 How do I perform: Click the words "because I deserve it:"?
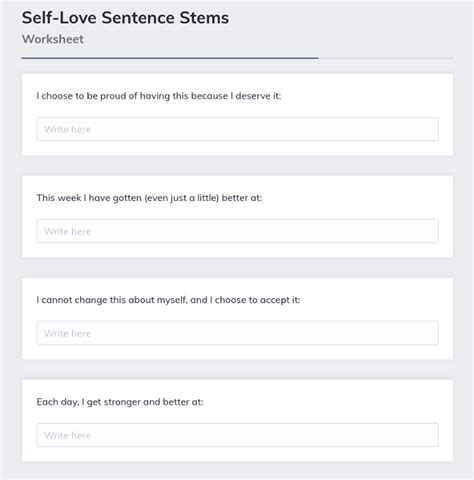click(236, 96)
